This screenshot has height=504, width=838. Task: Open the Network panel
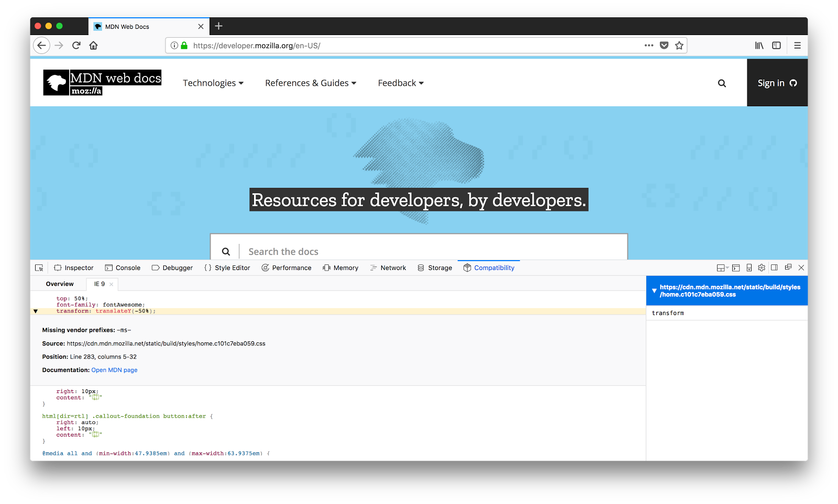[388, 268]
